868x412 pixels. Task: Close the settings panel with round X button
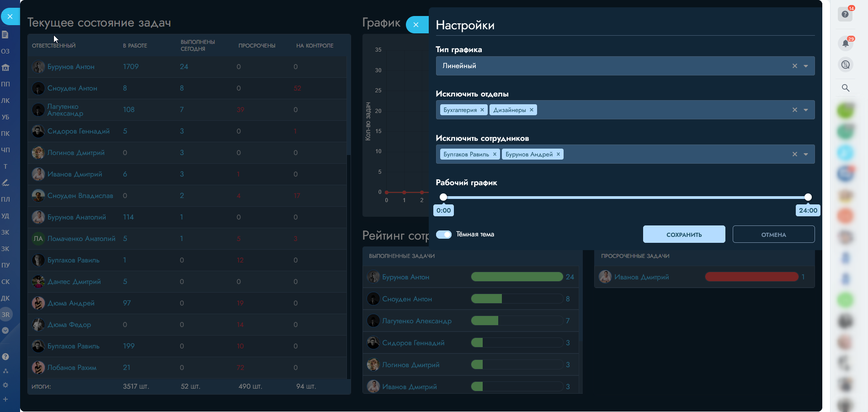point(416,25)
